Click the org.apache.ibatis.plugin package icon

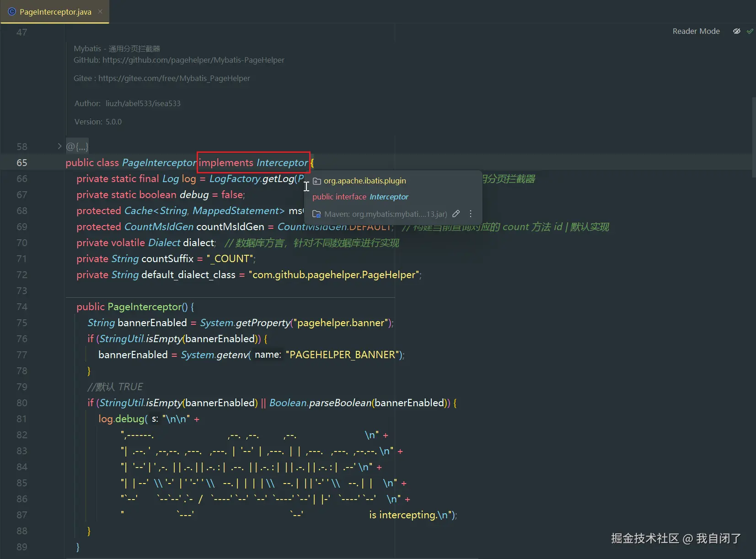[316, 181]
